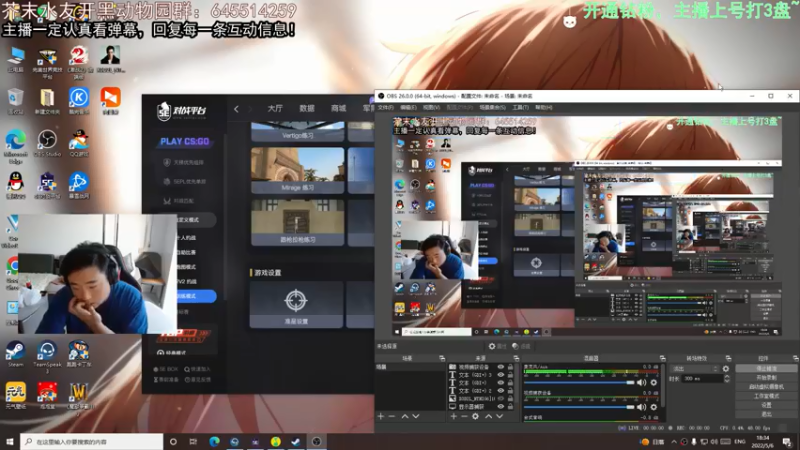800x450 pixels.
Task: Move the selected source up
Action: [x=488, y=416]
